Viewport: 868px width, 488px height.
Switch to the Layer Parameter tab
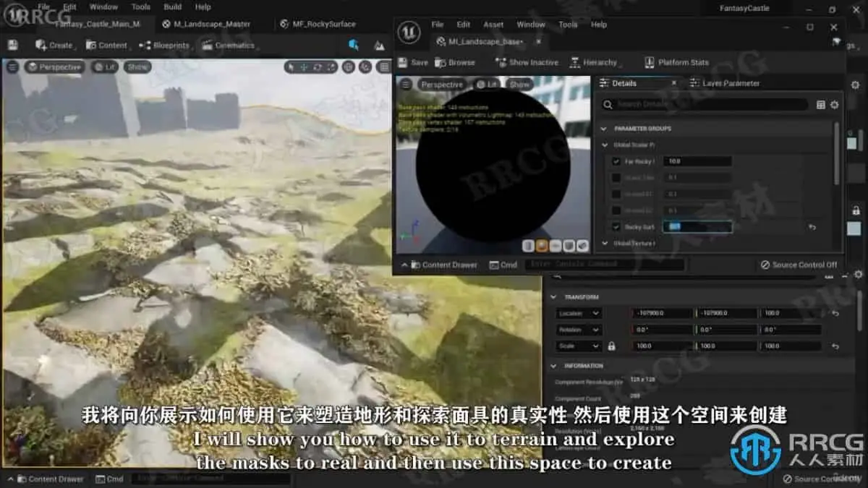coord(725,83)
